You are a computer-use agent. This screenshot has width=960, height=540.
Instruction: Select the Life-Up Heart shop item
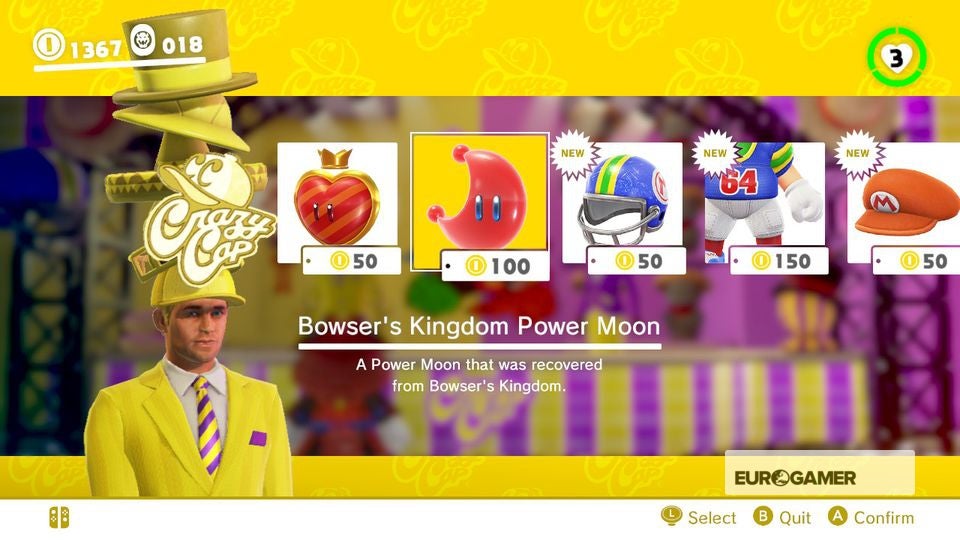pos(337,202)
